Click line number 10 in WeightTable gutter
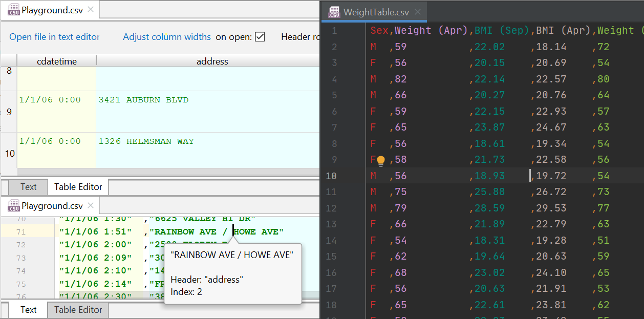The width and height of the screenshot is (644, 319). (331, 176)
